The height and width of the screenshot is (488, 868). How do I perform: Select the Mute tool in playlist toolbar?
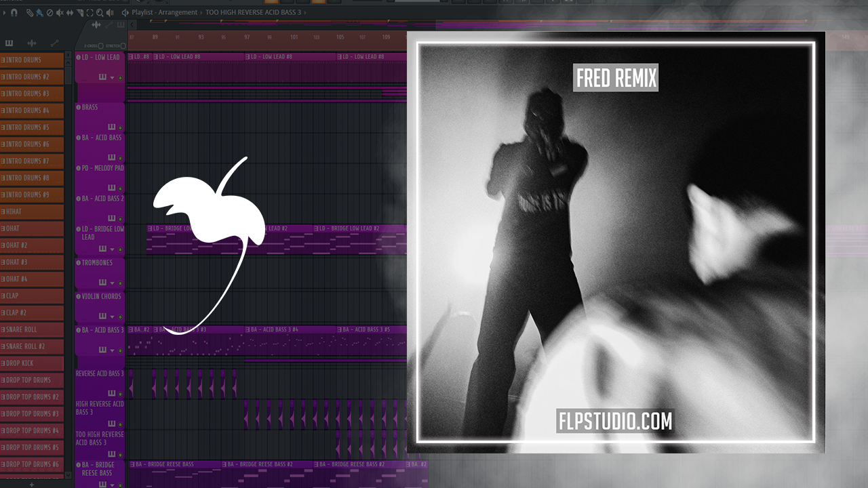60,13
